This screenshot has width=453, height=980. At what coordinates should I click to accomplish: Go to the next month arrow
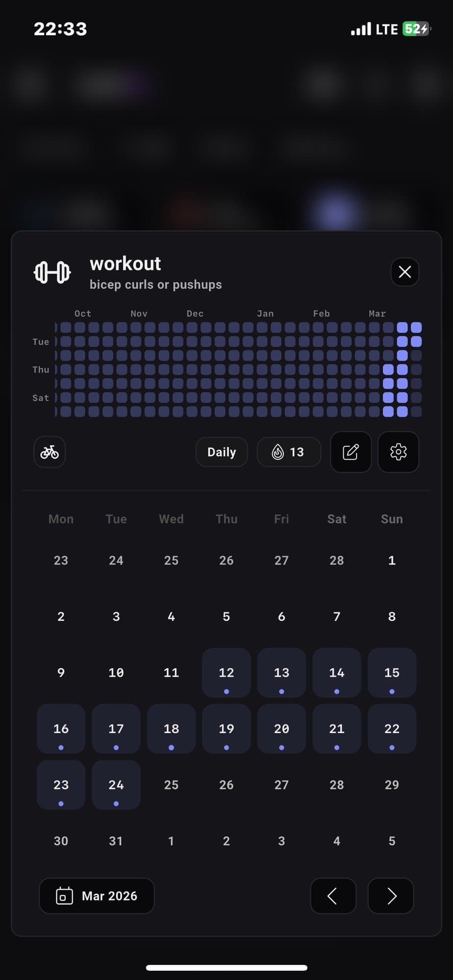tap(391, 896)
